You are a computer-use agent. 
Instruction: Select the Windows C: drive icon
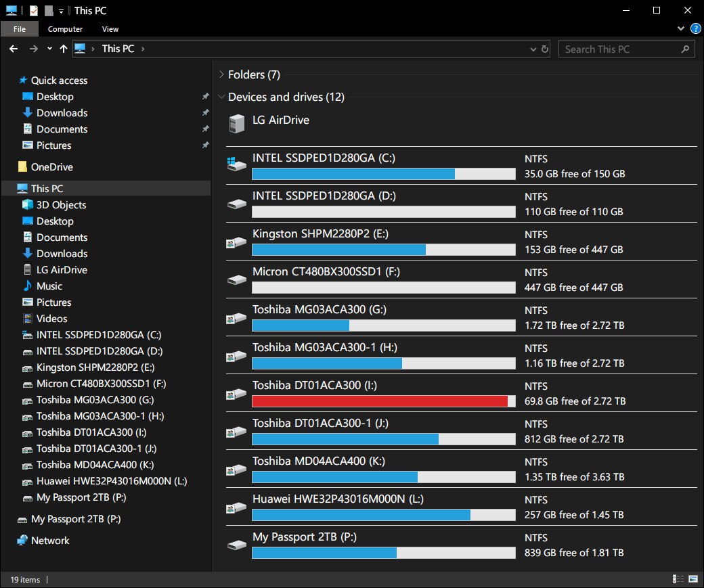click(x=236, y=164)
